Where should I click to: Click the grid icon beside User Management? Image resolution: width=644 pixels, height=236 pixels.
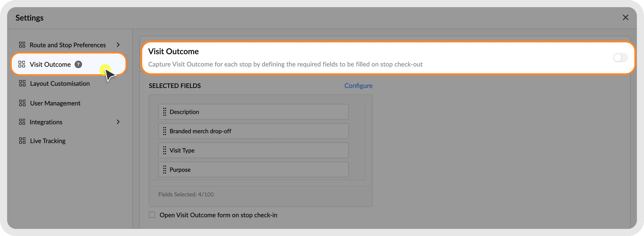click(22, 103)
